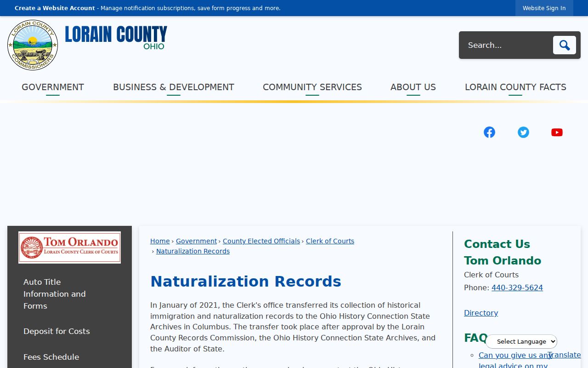This screenshot has width=588, height=368.
Task: Focus the Search input field
Action: (x=506, y=45)
